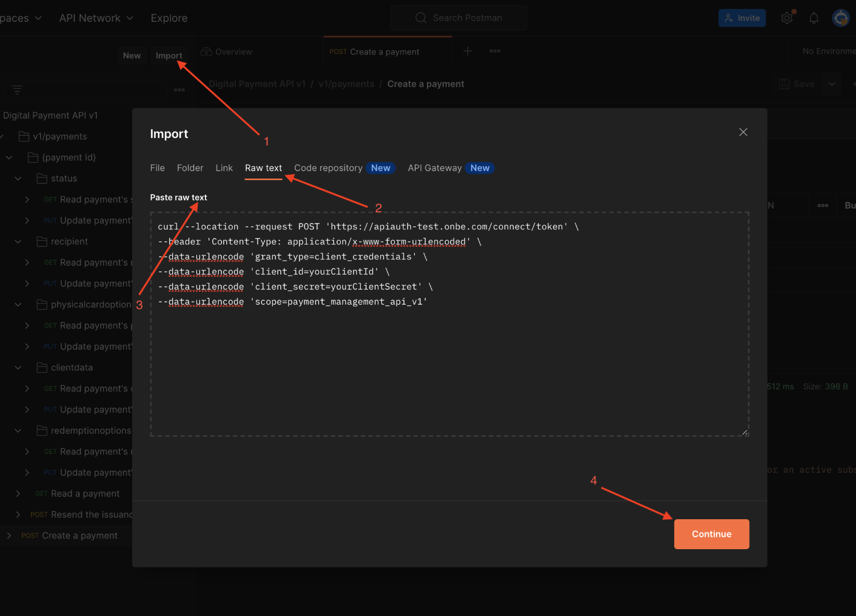Open the Explore link
The image size is (856, 616).
(x=169, y=18)
